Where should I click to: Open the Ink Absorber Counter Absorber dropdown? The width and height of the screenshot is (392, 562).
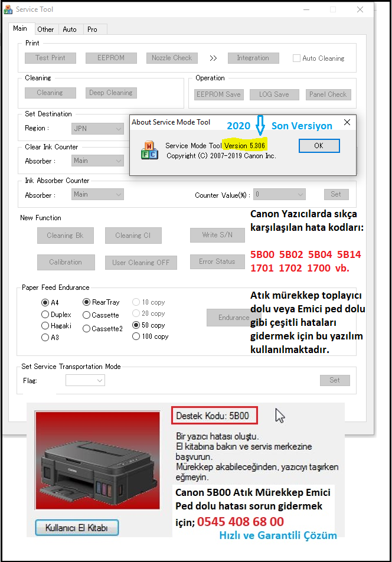coord(97,194)
